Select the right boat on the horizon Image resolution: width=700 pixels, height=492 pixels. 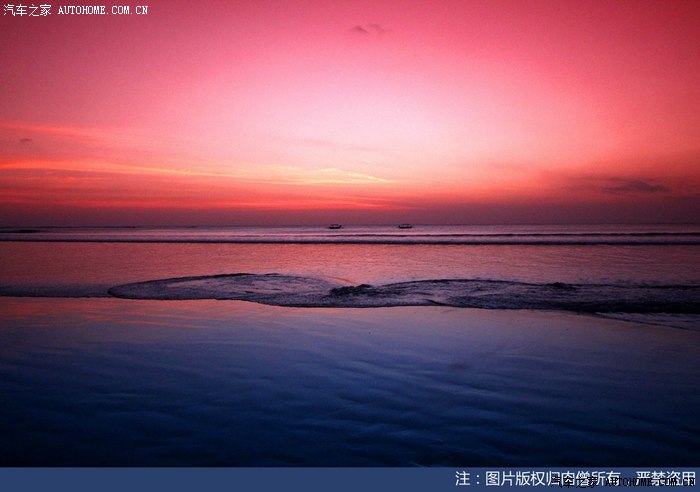pyautogui.click(x=405, y=226)
